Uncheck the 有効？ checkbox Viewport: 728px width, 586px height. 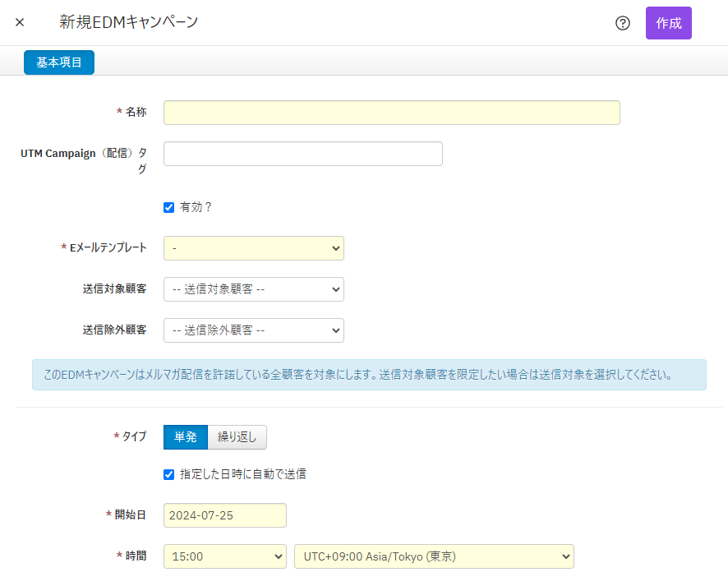tap(169, 208)
